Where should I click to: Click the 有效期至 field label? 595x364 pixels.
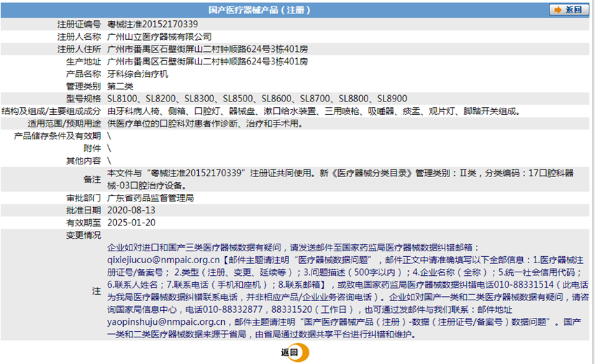coord(83,223)
